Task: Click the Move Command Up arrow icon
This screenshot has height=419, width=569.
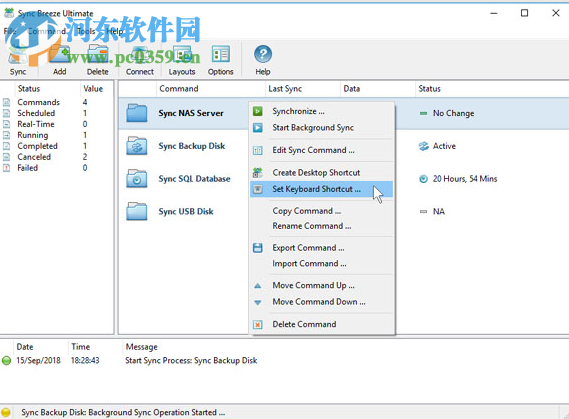Action: (x=258, y=286)
